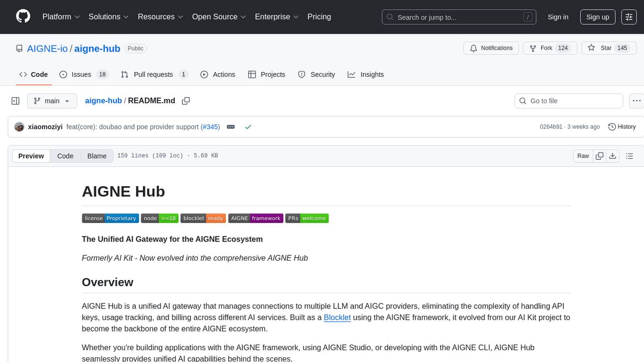
Task: Switch to the Projects tab
Action: click(x=267, y=74)
